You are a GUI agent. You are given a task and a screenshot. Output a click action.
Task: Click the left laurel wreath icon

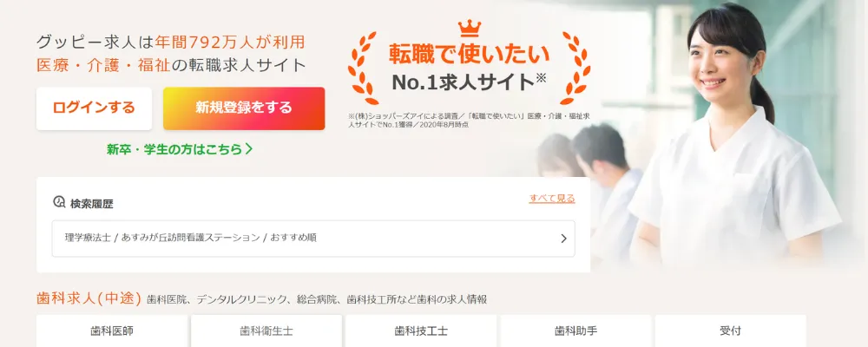point(364,68)
